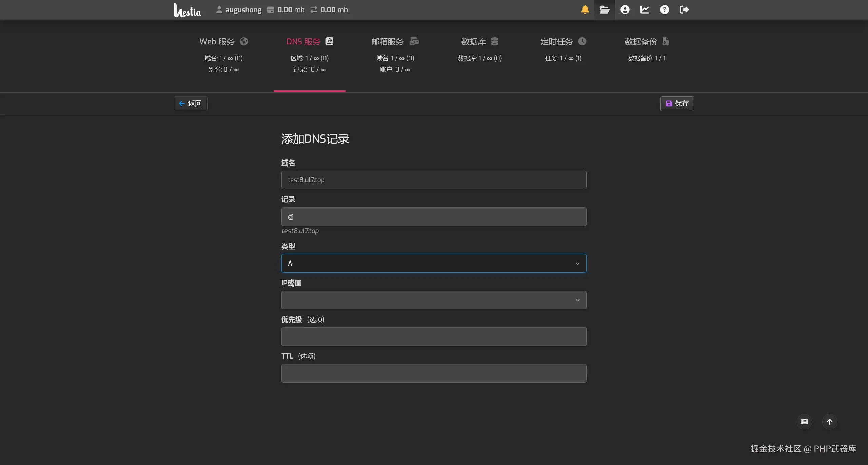The image size is (868, 465).
Task: Click the notifications bell icon
Action: 585,10
